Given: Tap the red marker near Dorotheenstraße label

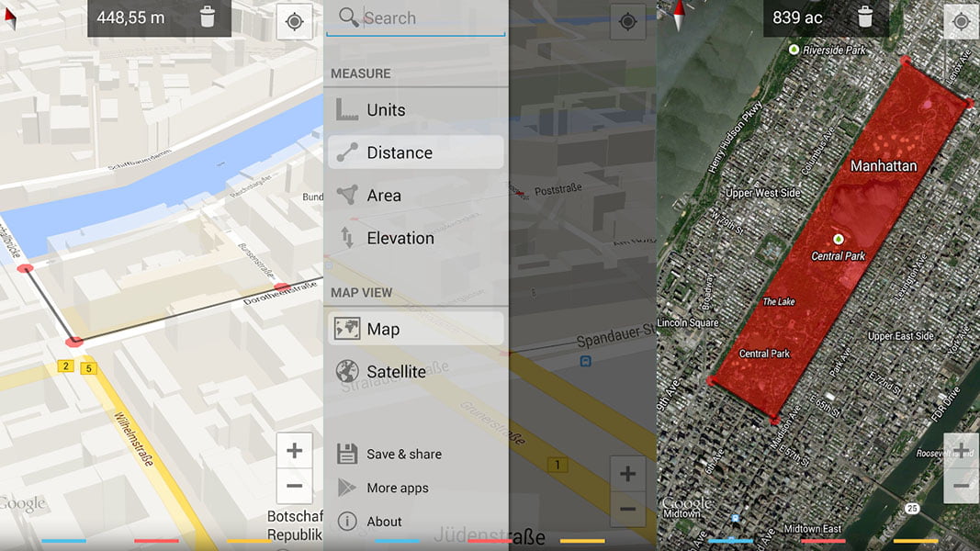Looking at the screenshot, I should tap(282, 287).
